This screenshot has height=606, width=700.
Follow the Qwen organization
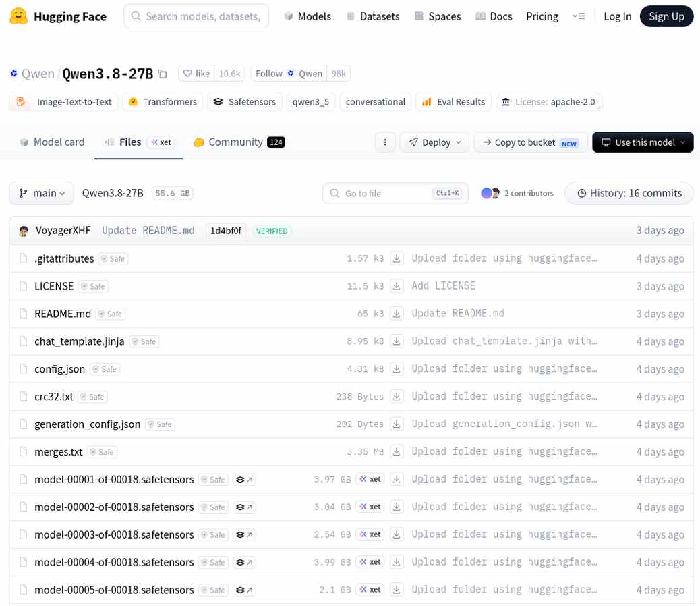pyautogui.click(x=289, y=74)
